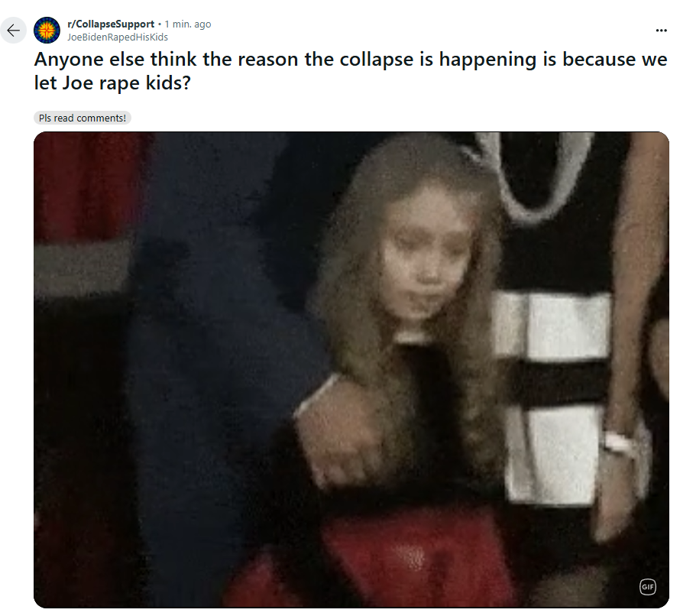Select the post flair tag pill
This screenshot has width=680, height=616.
(83, 118)
